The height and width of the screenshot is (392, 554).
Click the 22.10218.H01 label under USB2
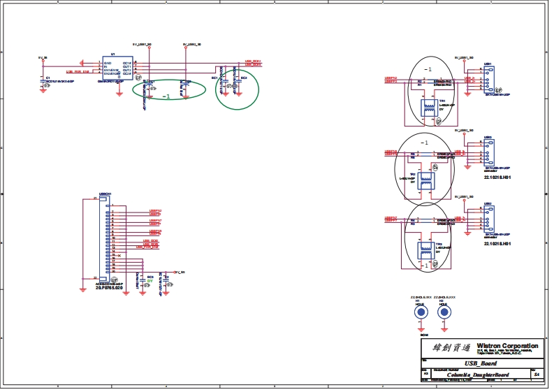[x=497, y=177]
